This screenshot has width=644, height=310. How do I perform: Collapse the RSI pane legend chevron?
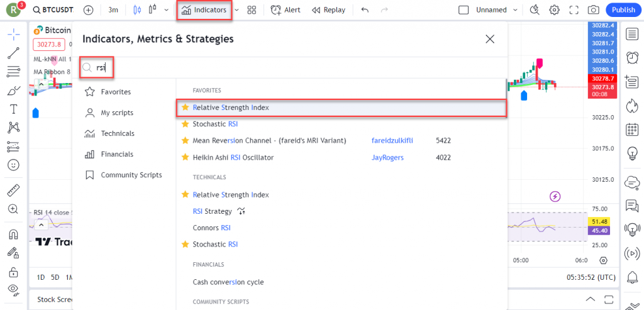(x=42, y=224)
